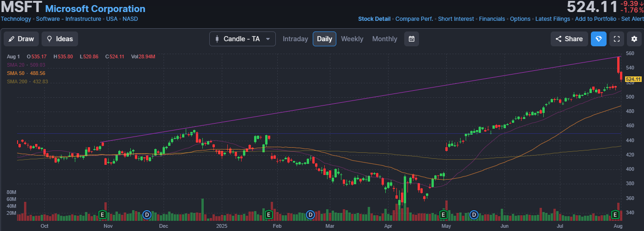Switch chart to Intraday timeframe

295,39
